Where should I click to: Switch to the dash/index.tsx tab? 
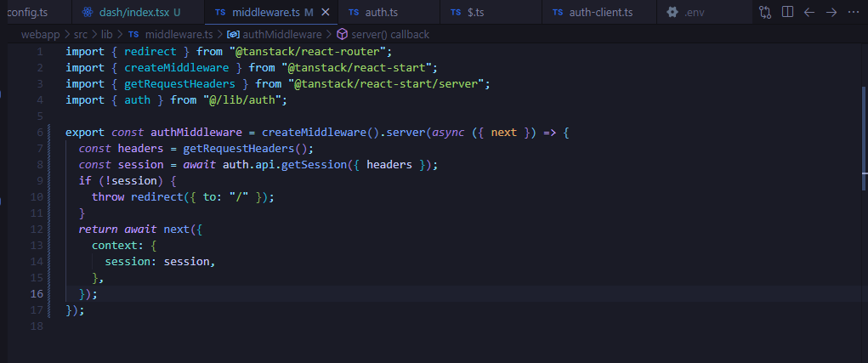[138, 12]
